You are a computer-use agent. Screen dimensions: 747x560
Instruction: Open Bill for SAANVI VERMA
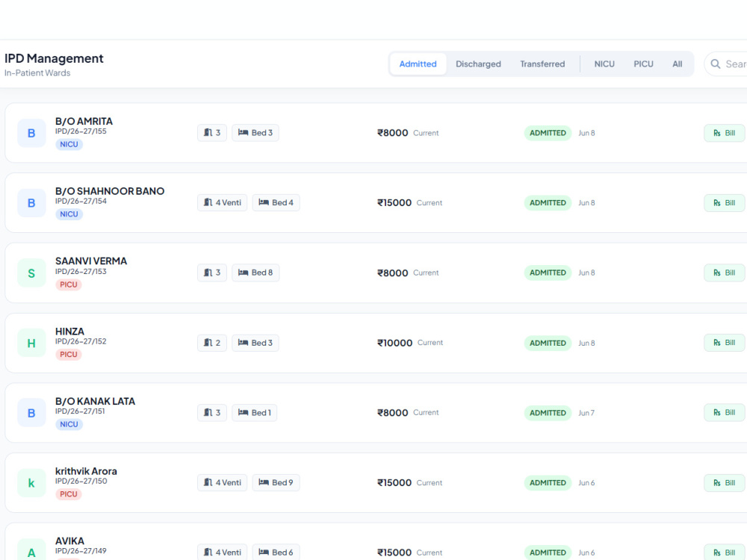pos(724,273)
